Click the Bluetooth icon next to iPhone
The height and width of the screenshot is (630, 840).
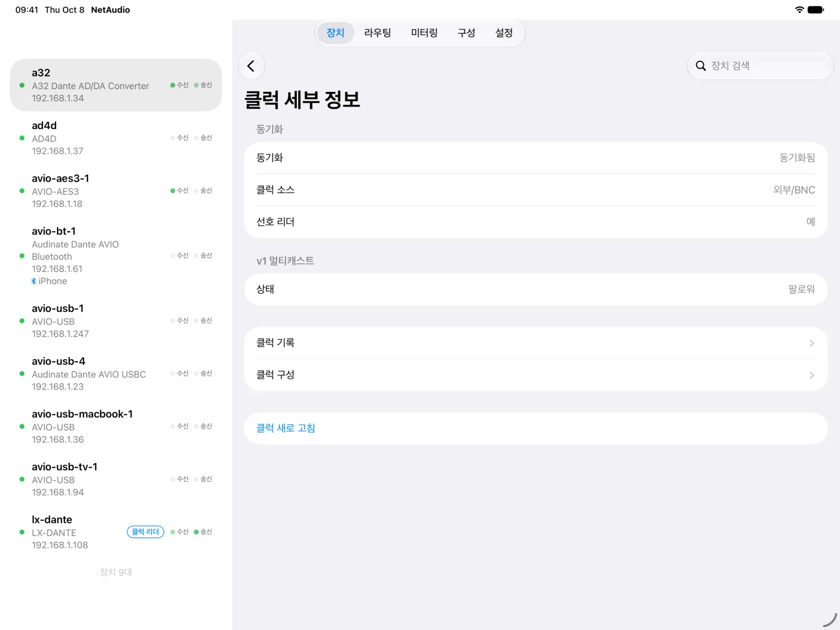pyautogui.click(x=34, y=281)
